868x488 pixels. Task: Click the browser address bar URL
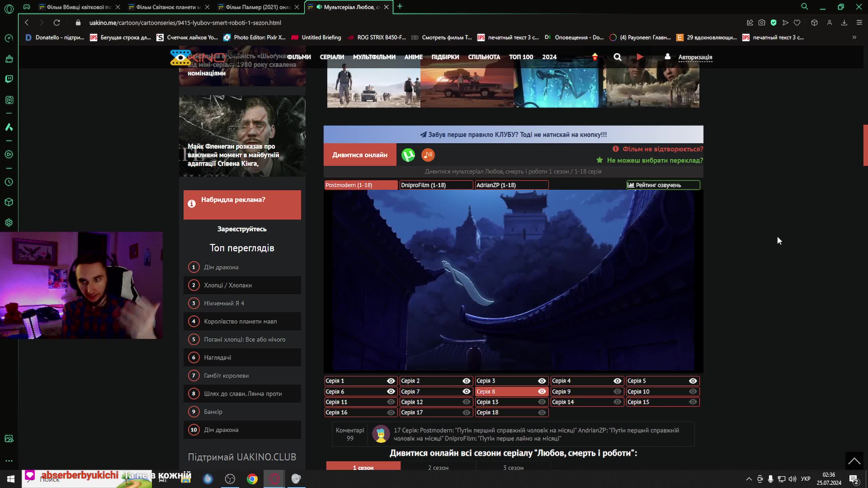(185, 23)
